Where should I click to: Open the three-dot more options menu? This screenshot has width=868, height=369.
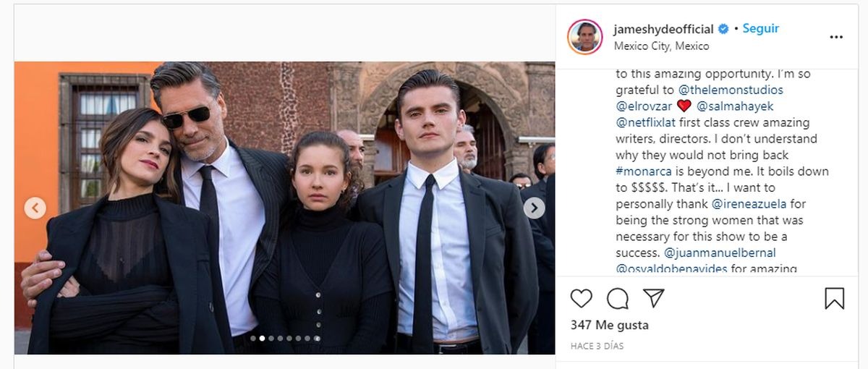836,37
